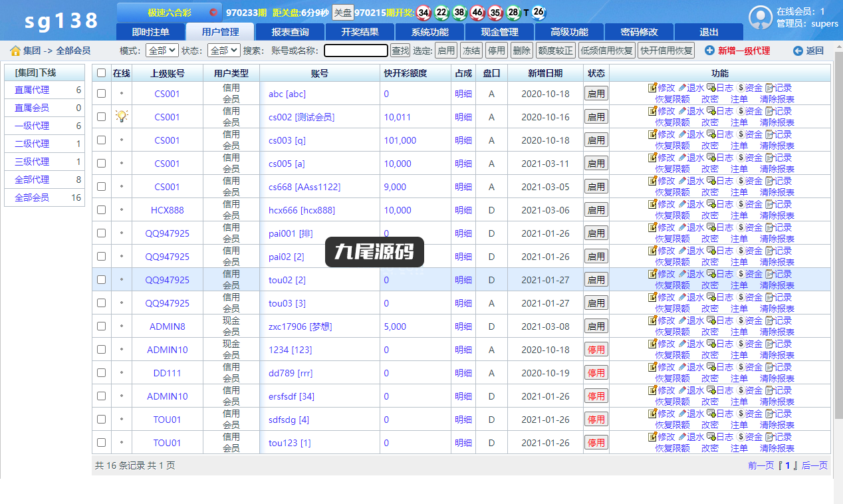This screenshot has height=504, width=843.
Task: Open the 现金管理 tab
Action: pos(499,32)
